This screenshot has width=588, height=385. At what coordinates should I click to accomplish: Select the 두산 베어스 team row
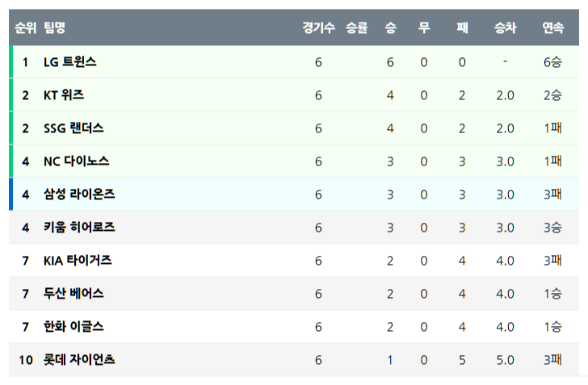[73, 294]
